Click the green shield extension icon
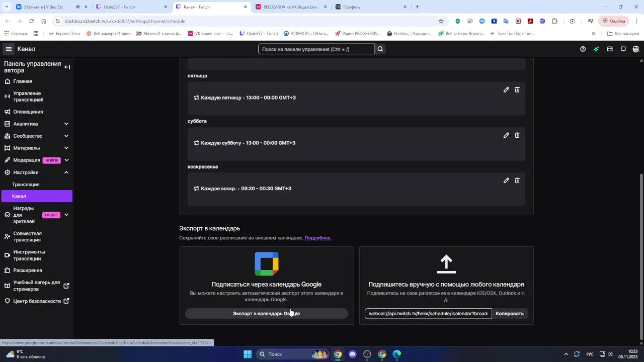Screen dimensions: 644x362 pos(457,21)
